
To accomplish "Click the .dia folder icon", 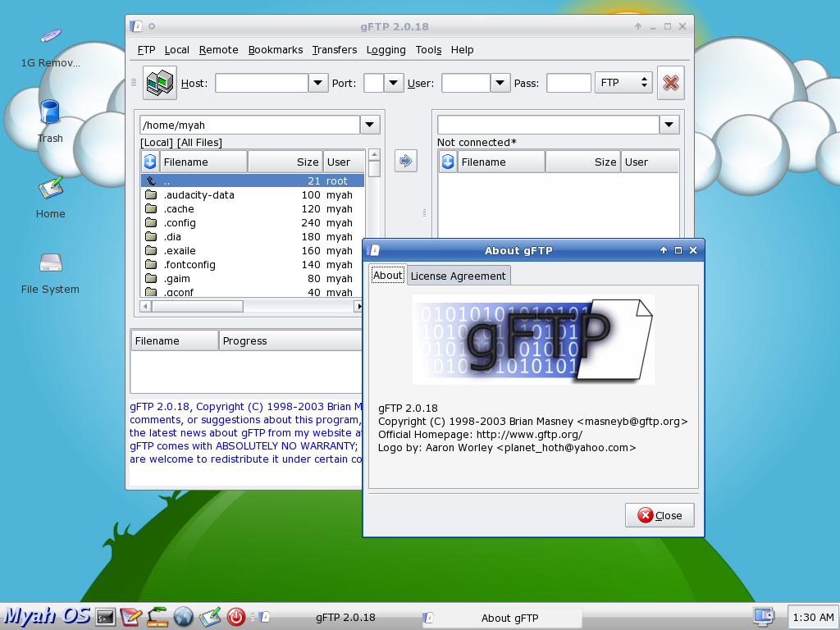I will coord(152,237).
